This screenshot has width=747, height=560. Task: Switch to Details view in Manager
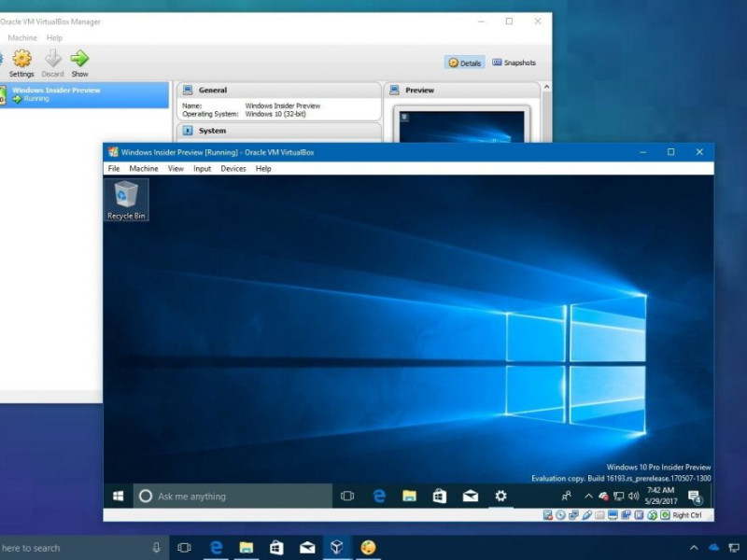pyautogui.click(x=465, y=63)
